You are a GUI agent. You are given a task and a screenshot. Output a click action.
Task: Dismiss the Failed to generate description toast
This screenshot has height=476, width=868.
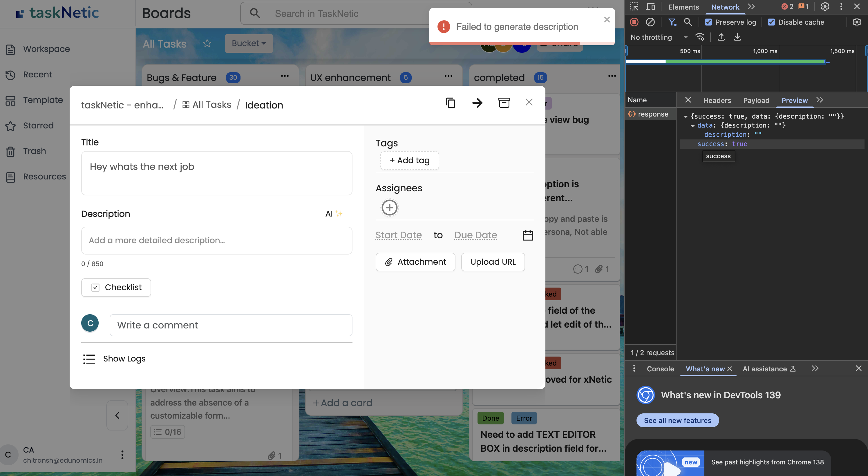tap(607, 19)
